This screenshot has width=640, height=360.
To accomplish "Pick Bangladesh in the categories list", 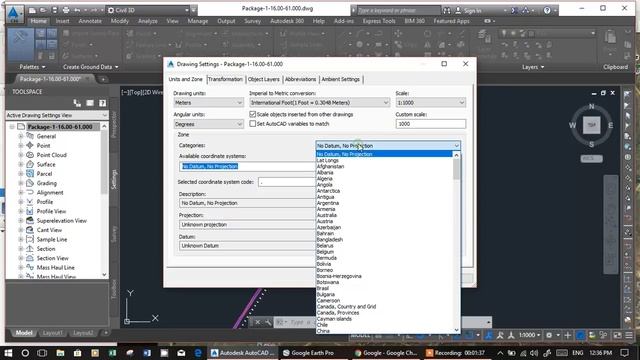I will pyautogui.click(x=329, y=240).
